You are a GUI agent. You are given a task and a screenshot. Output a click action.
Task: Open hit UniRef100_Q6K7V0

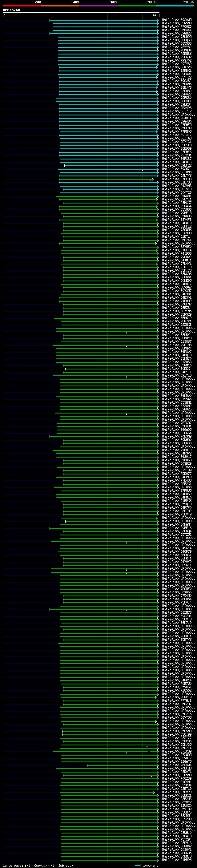pos(176,67)
